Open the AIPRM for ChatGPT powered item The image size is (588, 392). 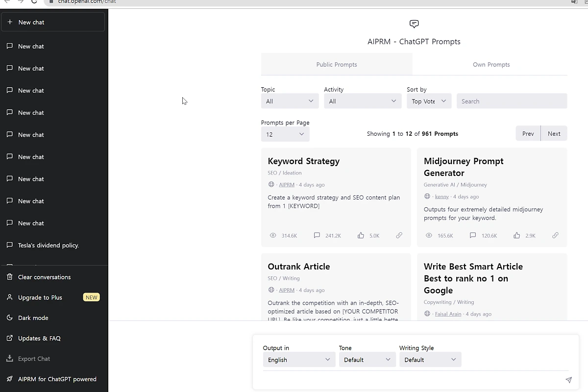[x=54, y=379]
